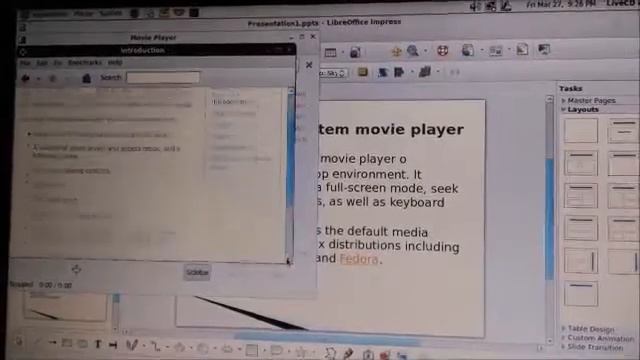Click the Zoom magnifier icon
Viewport: 640px width, 360px height.
point(413,51)
